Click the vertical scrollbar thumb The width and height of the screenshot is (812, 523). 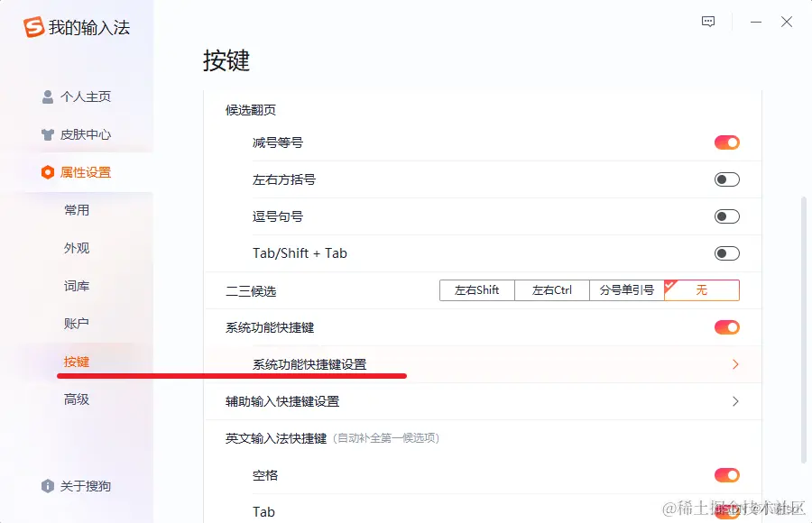804,330
